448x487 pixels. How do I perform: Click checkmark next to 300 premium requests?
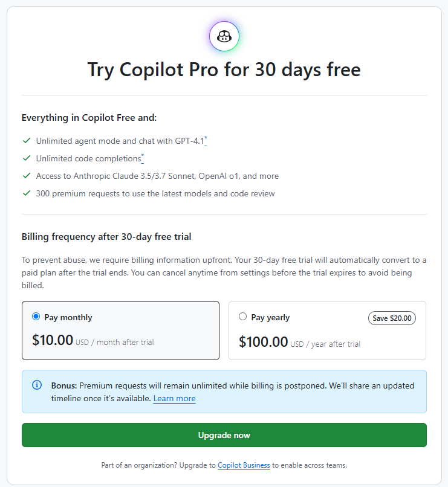pyautogui.click(x=27, y=193)
